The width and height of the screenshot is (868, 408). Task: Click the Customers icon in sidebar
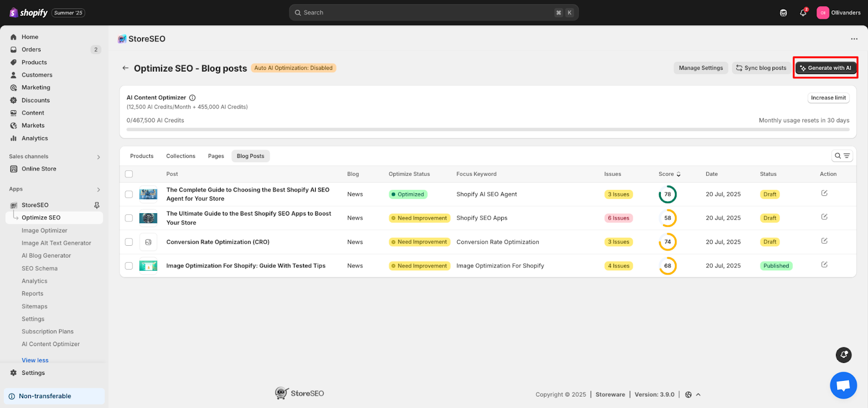click(x=14, y=75)
